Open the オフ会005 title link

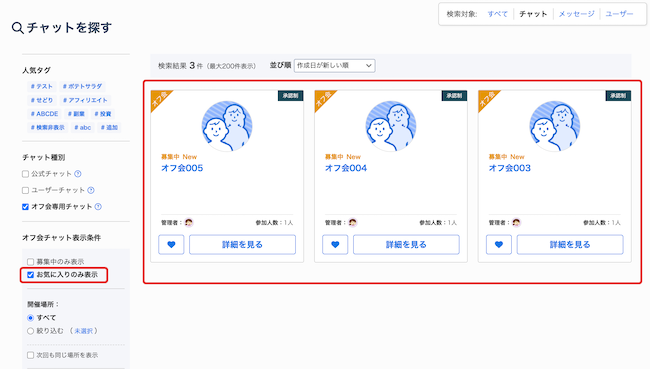pos(182,168)
